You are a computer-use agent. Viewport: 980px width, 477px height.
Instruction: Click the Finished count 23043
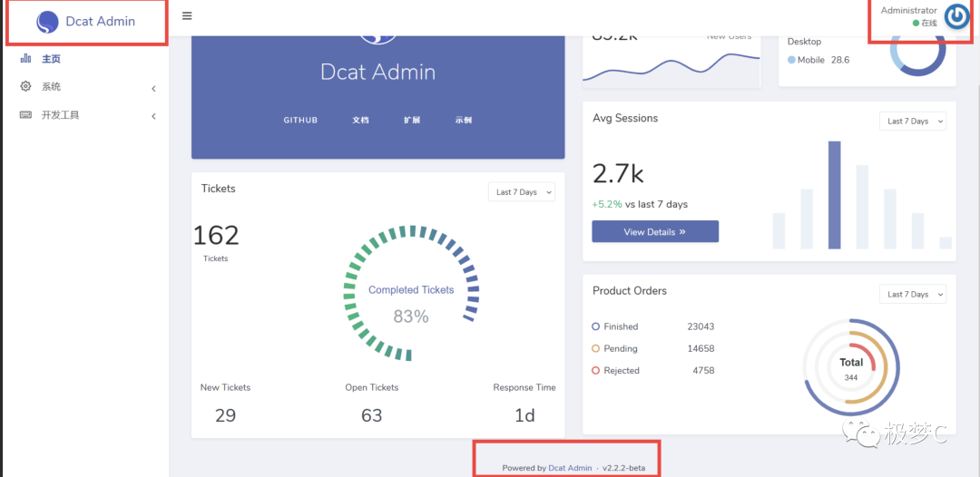pos(701,326)
